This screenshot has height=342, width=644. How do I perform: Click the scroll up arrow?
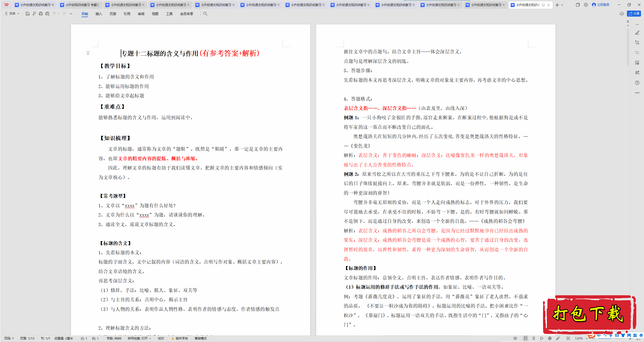pos(628,25)
